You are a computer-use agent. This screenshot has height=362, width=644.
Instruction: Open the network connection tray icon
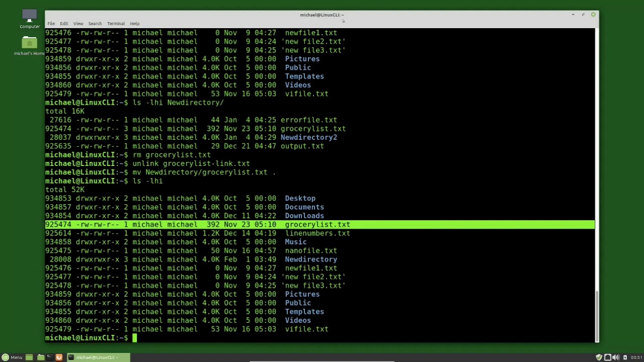pyautogui.click(x=607, y=357)
